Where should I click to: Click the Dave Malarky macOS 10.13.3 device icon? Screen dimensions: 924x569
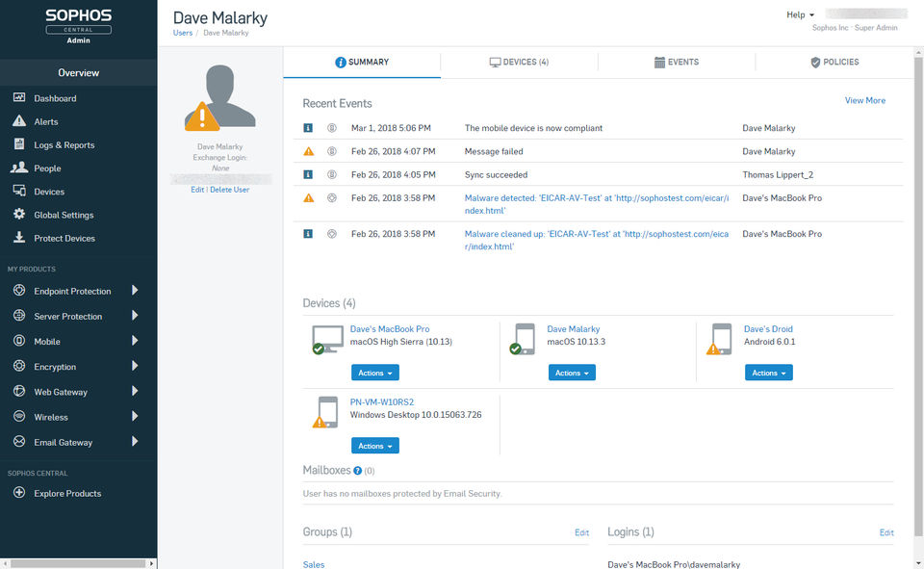pyautogui.click(x=523, y=339)
